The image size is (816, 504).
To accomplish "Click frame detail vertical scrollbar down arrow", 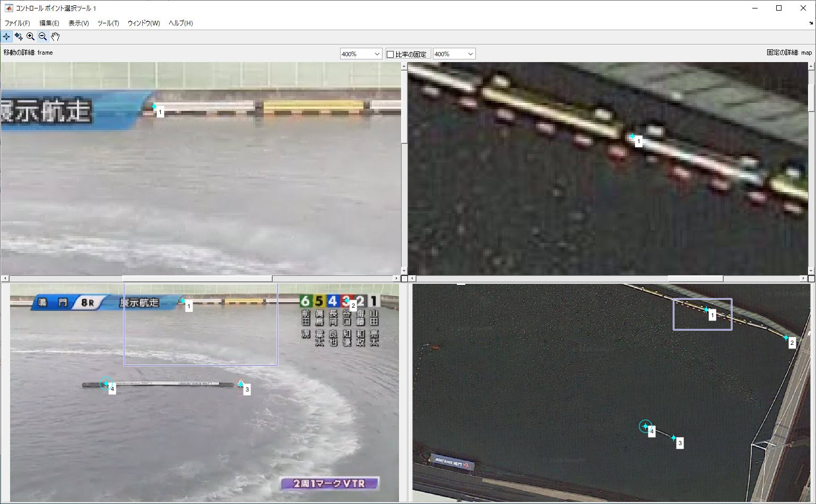I will pos(404,271).
